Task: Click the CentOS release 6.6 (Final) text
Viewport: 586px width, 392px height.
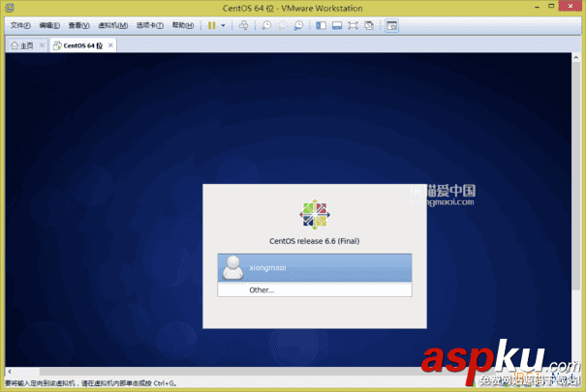Action: click(314, 241)
